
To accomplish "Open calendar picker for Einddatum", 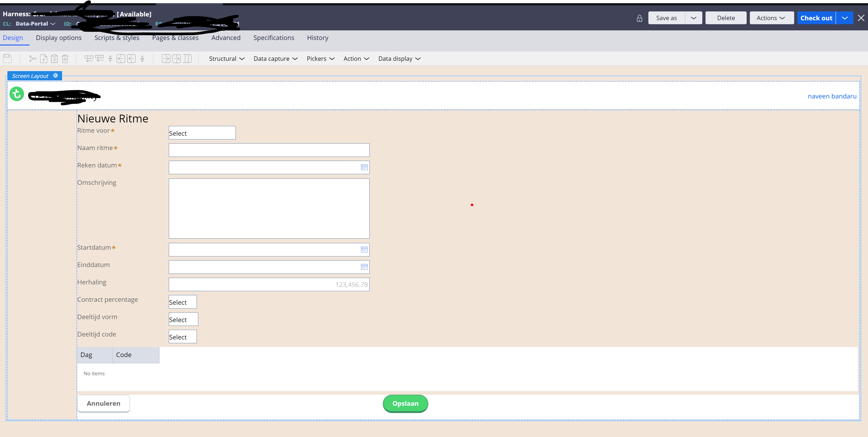I will click(364, 267).
